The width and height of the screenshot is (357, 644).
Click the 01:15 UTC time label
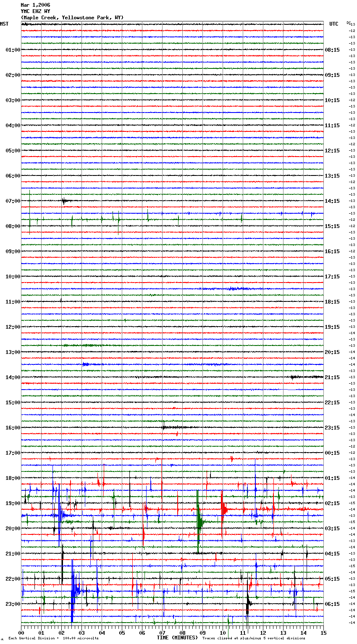click(x=332, y=478)
